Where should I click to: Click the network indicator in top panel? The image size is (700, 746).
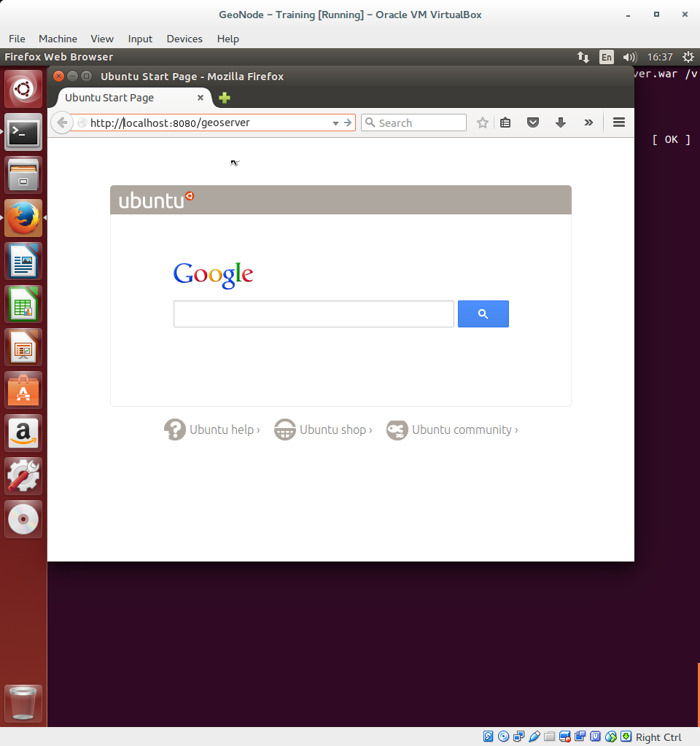(x=583, y=57)
